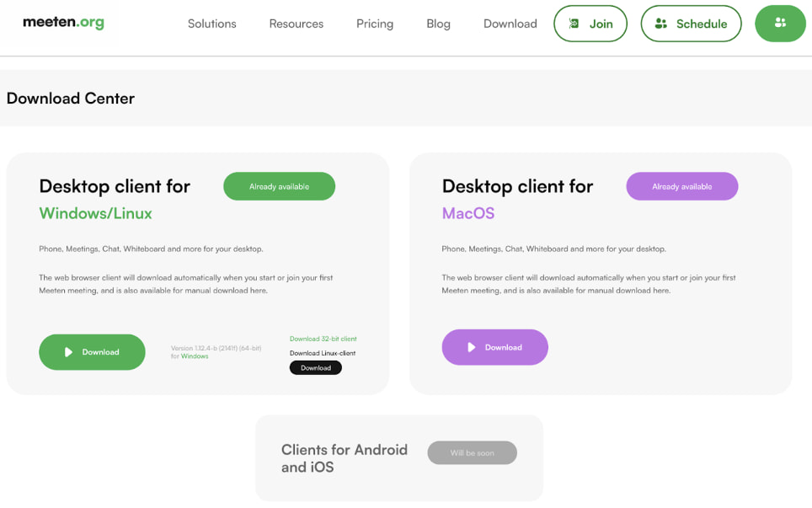The width and height of the screenshot is (812, 508).
Task: Click the green Download button for Windows
Action: click(92, 352)
